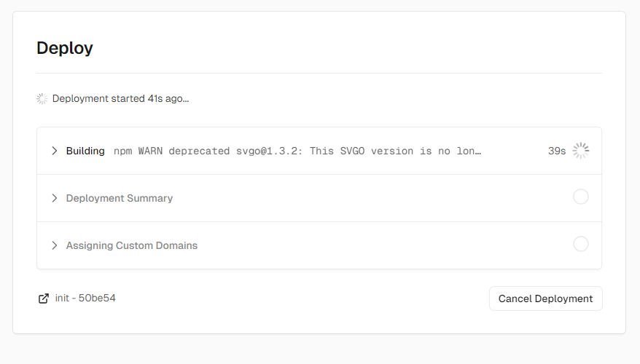Click the external link icon beside init commit
Screen dimensions: 640x364
click(x=44, y=298)
